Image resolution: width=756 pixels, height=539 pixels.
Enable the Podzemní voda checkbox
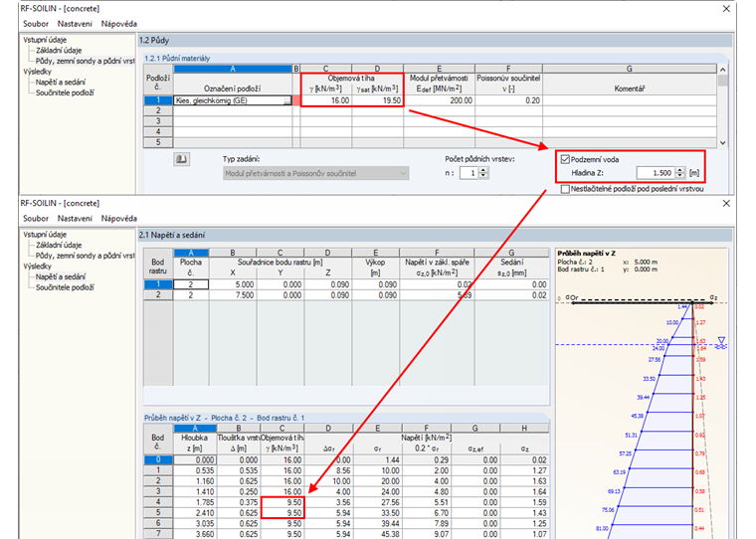(x=565, y=158)
